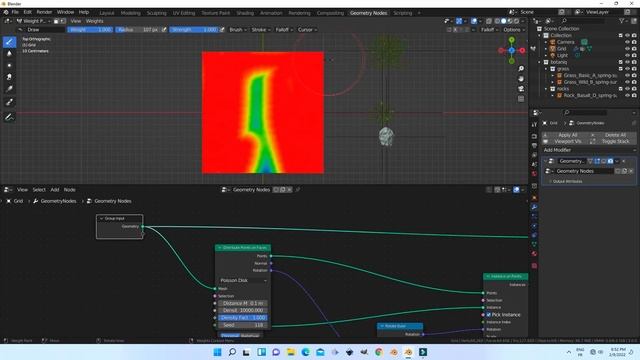Open the Weight Paint mode selector
The width and height of the screenshot is (640, 360).
[x=33, y=21]
